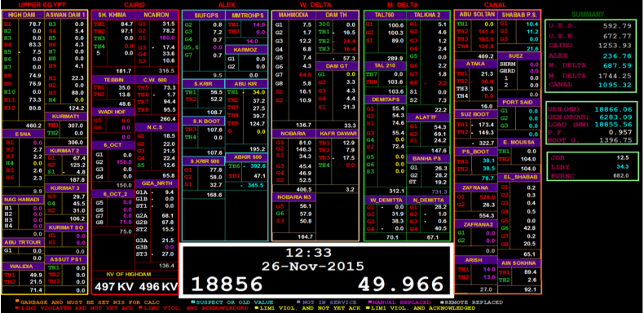This screenshot has width=644, height=313.
Task: Click the SUMMARY panel title
Action: (587, 15)
